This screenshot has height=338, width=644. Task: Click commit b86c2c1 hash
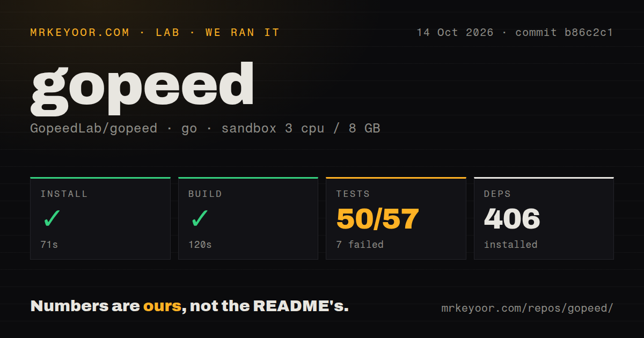pyautogui.click(x=564, y=32)
